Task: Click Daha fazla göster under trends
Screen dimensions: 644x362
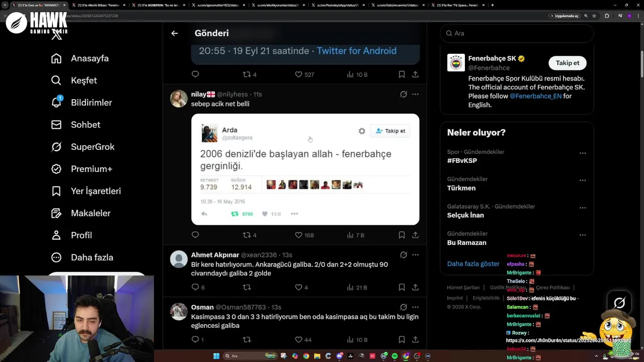Action: (473, 263)
